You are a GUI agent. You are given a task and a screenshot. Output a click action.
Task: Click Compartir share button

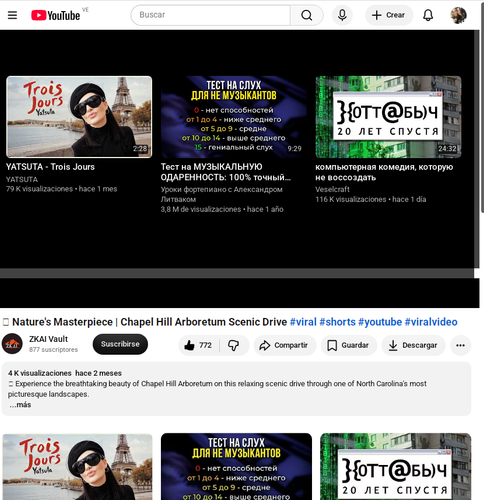tap(285, 345)
